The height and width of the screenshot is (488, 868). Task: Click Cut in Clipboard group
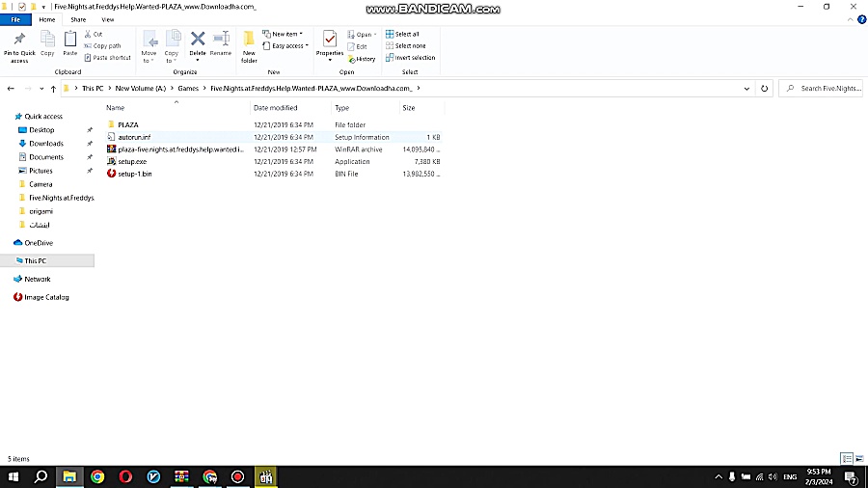click(x=94, y=35)
